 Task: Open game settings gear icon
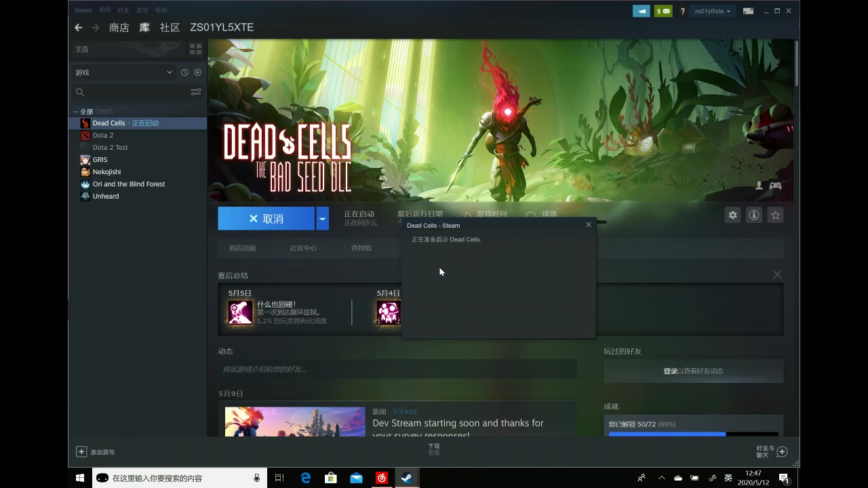pyautogui.click(x=732, y=215)
